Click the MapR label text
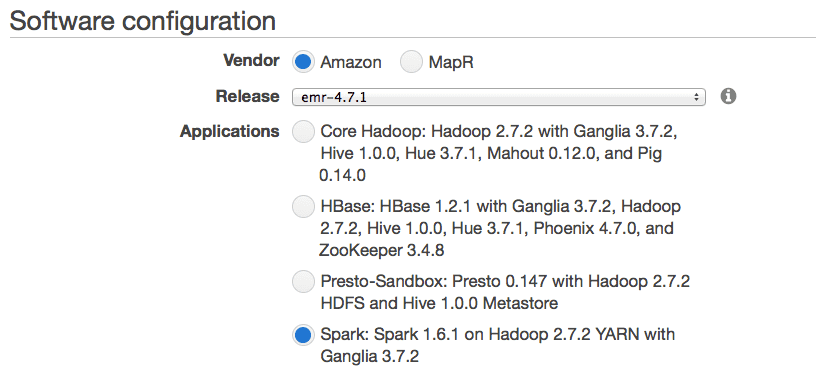This screenshot has height=385, width=816. coord(451,62)
